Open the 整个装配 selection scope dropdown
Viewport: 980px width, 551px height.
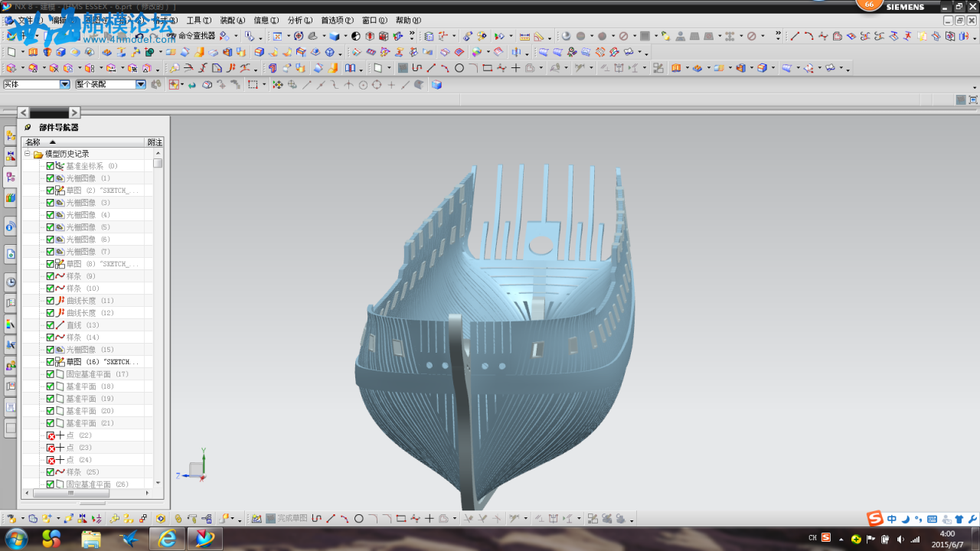coord(141,85)
